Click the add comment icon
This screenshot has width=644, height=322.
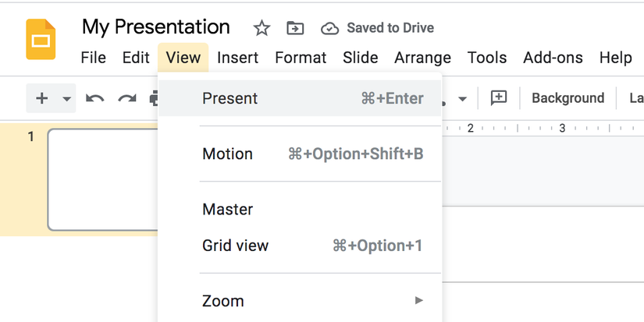(x=498, y=98)
